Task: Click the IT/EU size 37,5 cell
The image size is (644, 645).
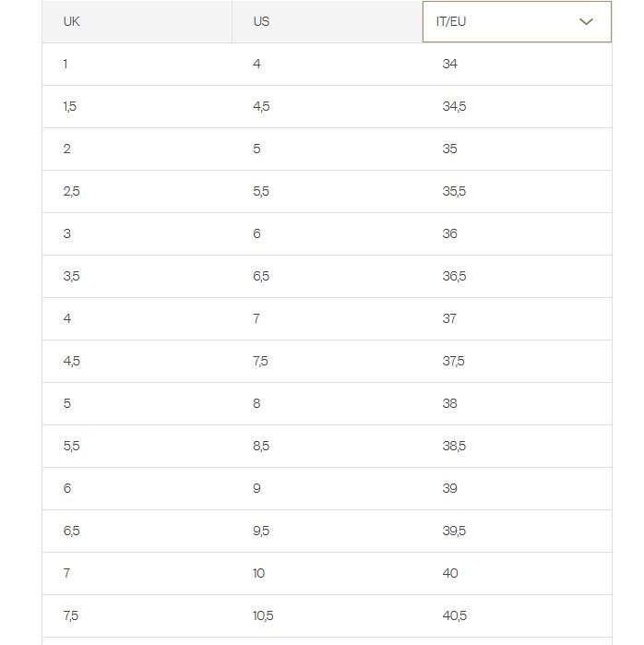Action: tap(517, 361)
